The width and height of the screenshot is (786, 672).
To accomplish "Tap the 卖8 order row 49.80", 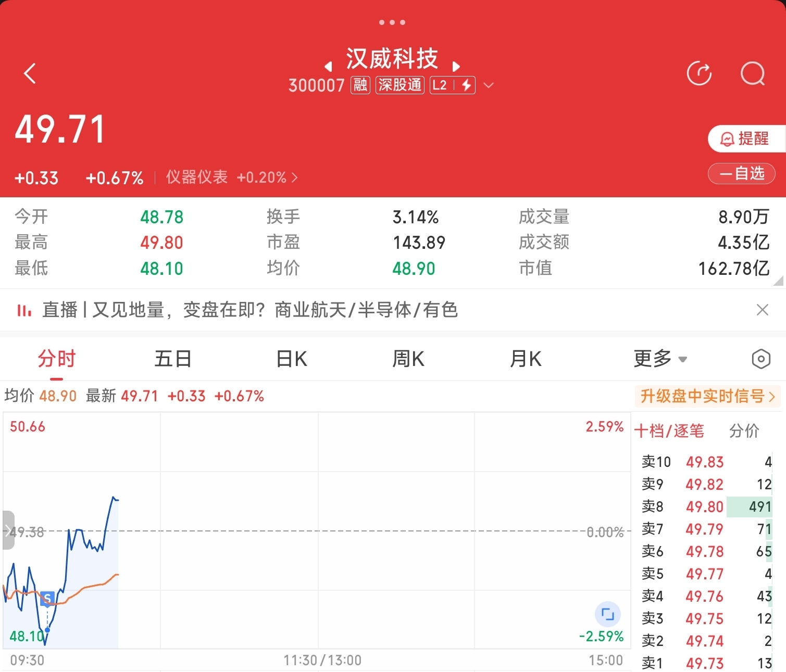I will [707, 506].
